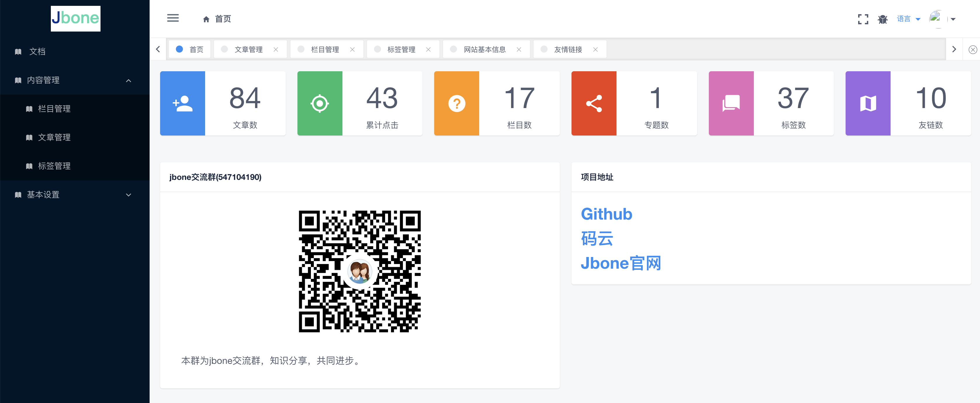Click the purple map icon for 友链数
This screenshot has width=980, height=403.
pyautogui.click(x=868, y=103)
